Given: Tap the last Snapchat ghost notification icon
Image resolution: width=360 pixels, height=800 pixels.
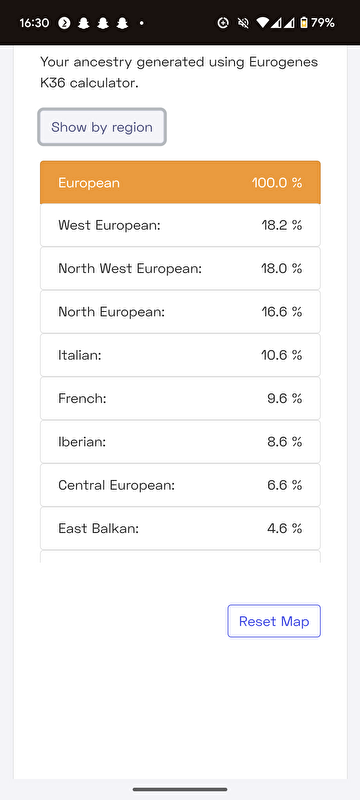Looking at the screenshot, I should tap(122, 23).
